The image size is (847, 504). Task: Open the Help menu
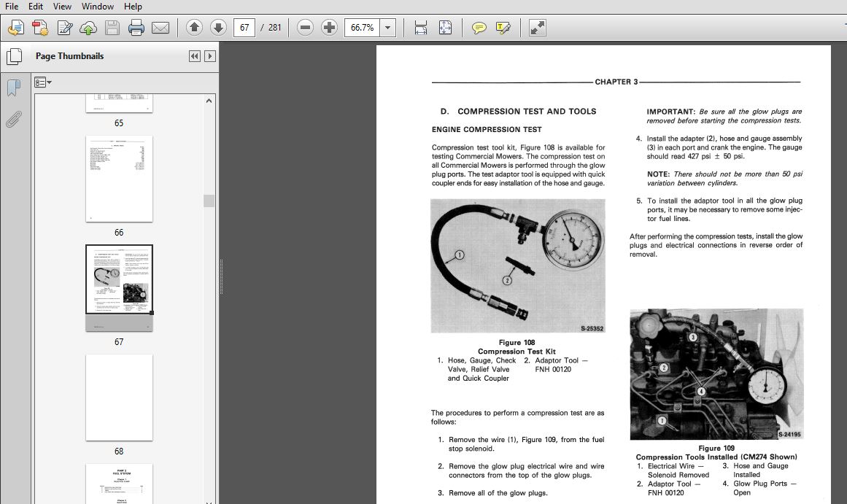click(133, 7)
